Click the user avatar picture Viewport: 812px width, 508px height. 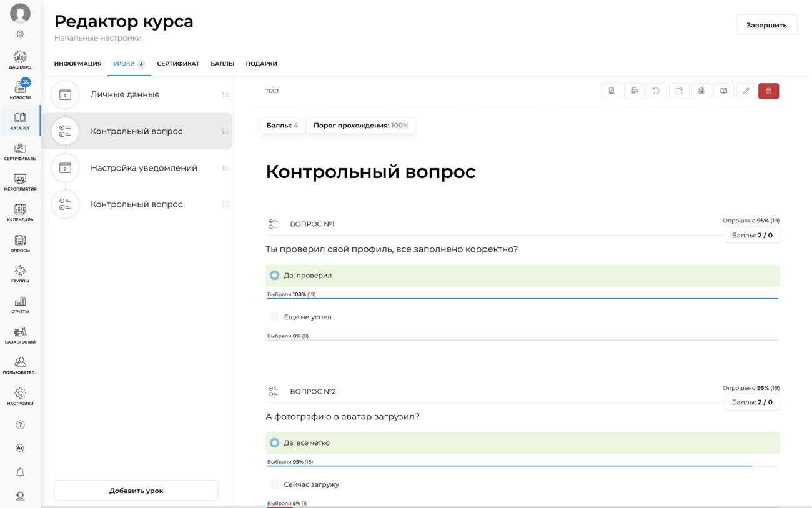coord(20,13)
